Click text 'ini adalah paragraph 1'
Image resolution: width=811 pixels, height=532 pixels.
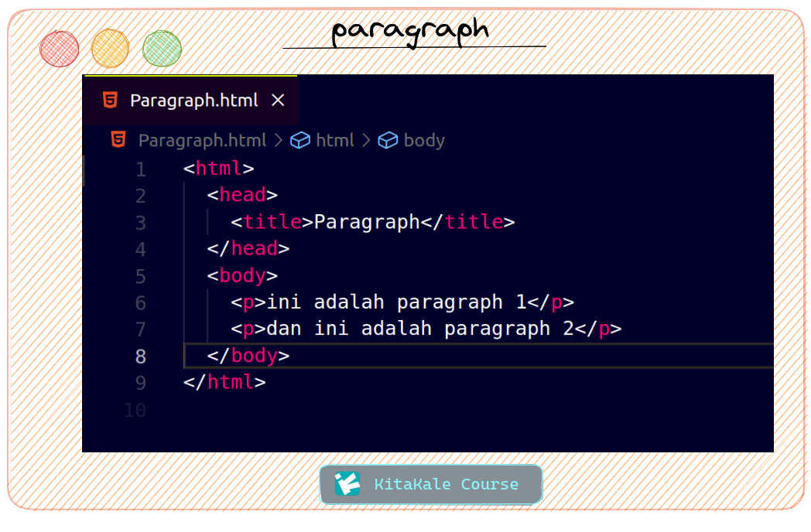click(396, 302)
